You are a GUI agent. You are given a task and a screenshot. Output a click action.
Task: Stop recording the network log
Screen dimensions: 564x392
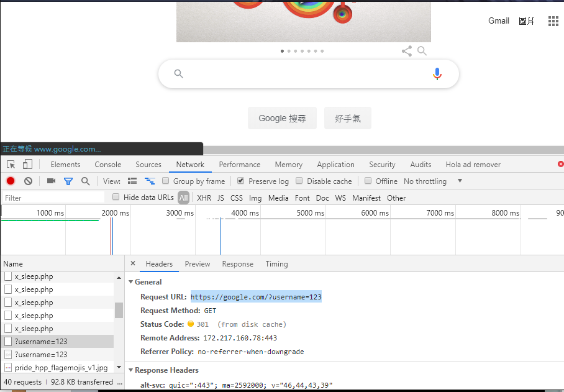[x=11, y=181]
